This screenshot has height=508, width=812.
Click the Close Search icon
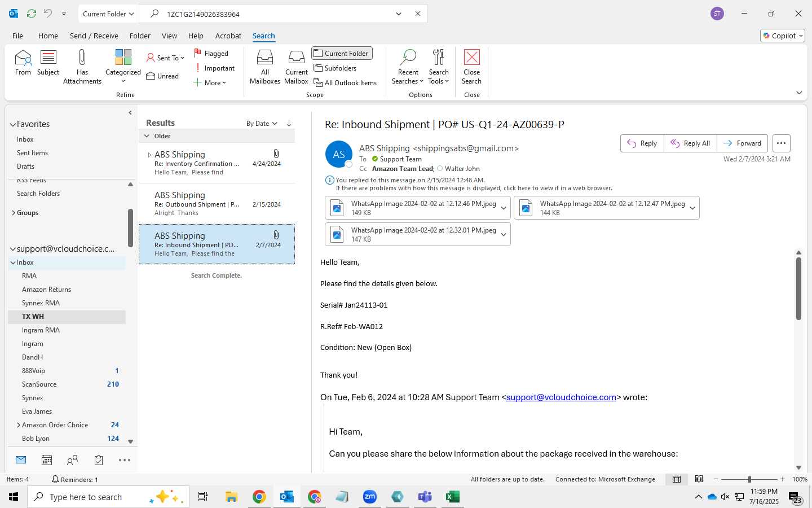click(471, 58)
